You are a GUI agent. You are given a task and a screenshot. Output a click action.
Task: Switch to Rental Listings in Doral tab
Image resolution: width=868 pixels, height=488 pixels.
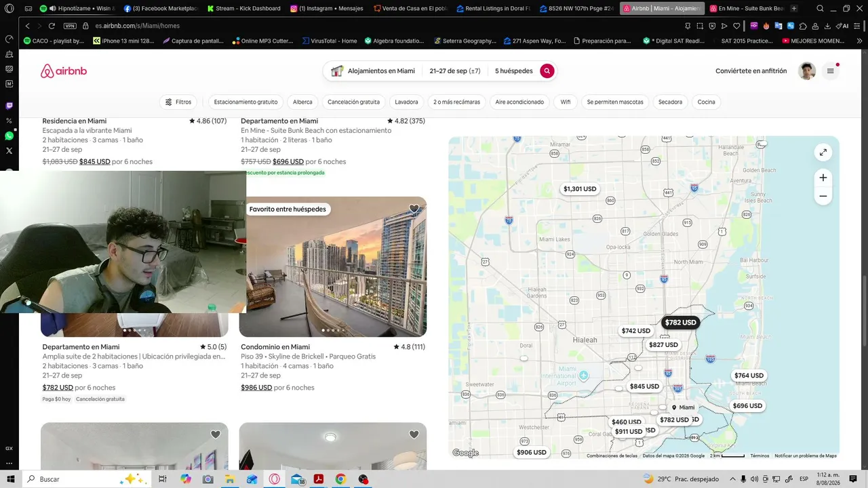click(x=493, y=8)
